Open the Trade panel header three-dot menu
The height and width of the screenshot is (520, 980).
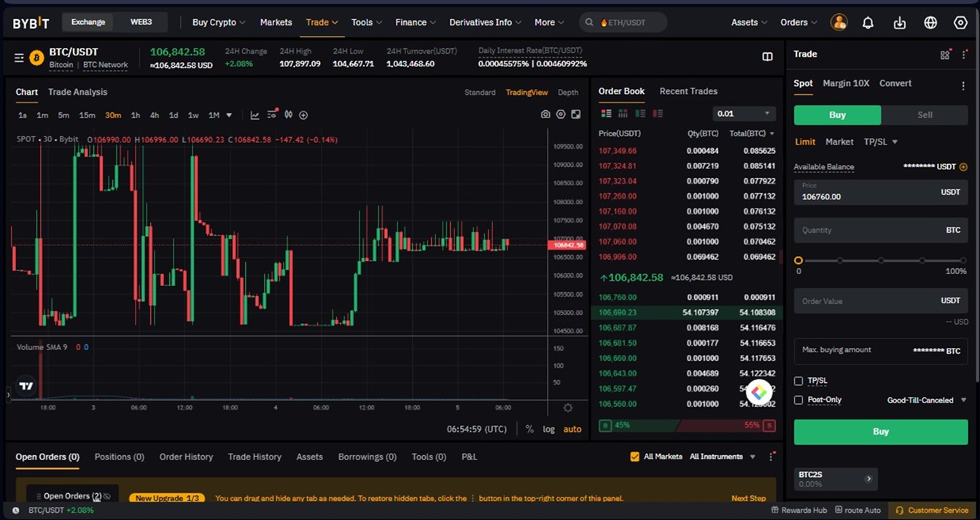pyautogui.click(x=964, y=55)
